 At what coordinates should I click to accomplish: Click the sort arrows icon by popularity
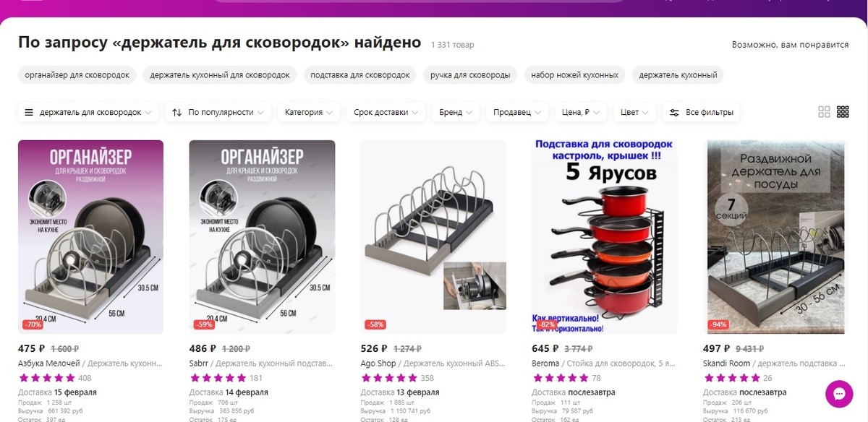[177, 113]
